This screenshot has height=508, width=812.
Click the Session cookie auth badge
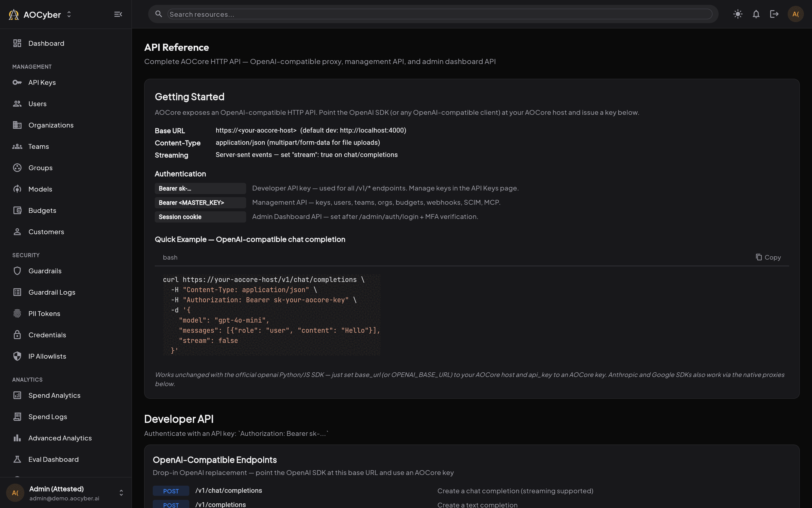pyautogui.click(x=200, y=217)
